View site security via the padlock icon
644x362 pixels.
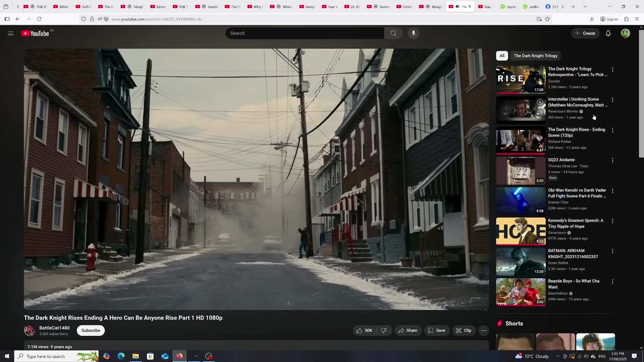(x=92, y=19)
